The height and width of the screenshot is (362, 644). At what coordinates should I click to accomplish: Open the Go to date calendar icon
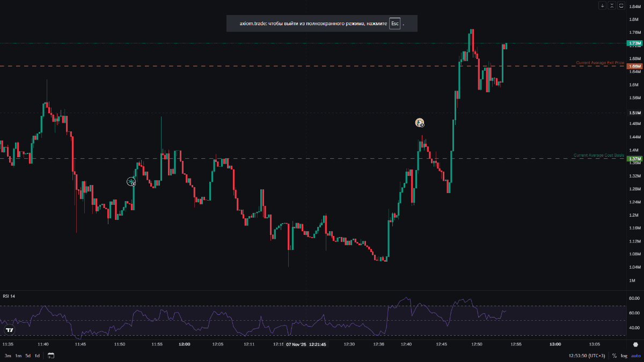[51, 356]
